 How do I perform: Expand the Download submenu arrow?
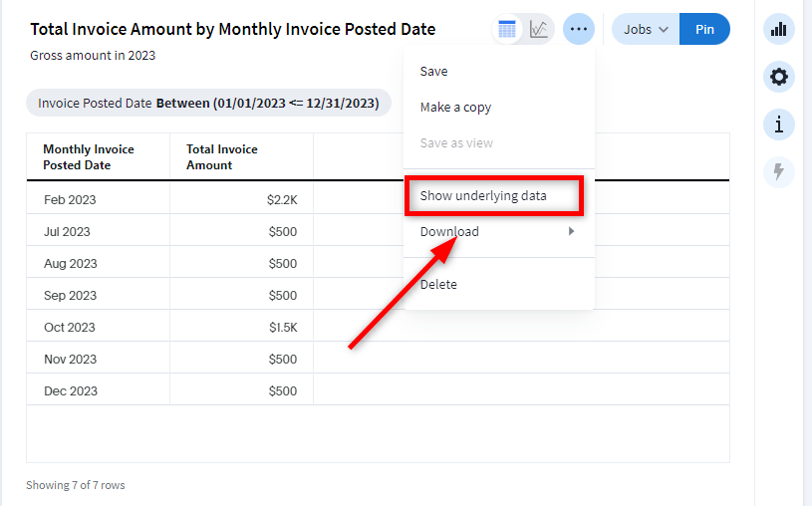571,232
